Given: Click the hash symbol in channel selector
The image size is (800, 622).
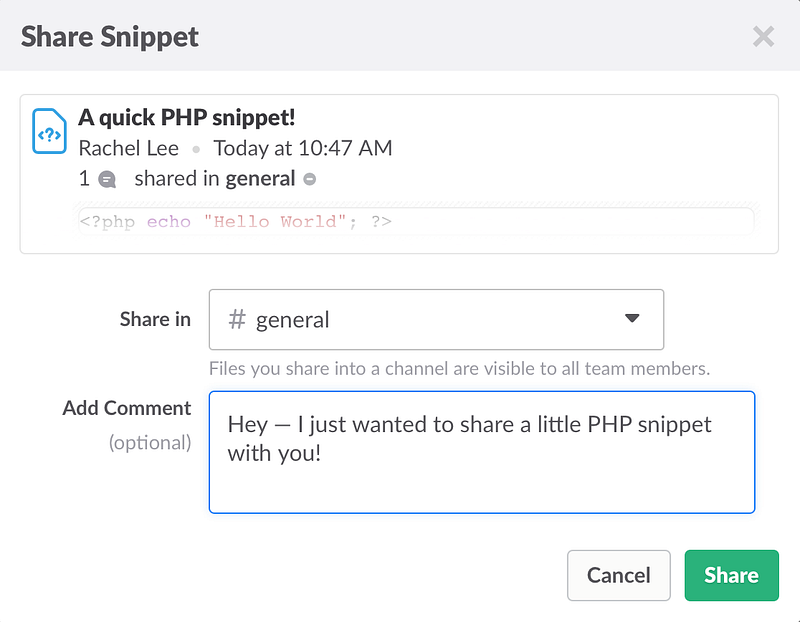Looking at the screenshot, I should point(237,320).
